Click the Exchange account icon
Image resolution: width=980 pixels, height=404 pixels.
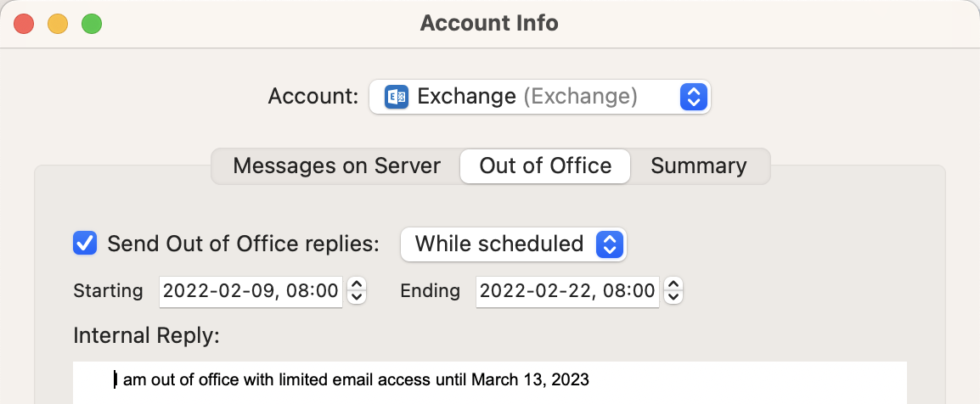tap(397, 97)
